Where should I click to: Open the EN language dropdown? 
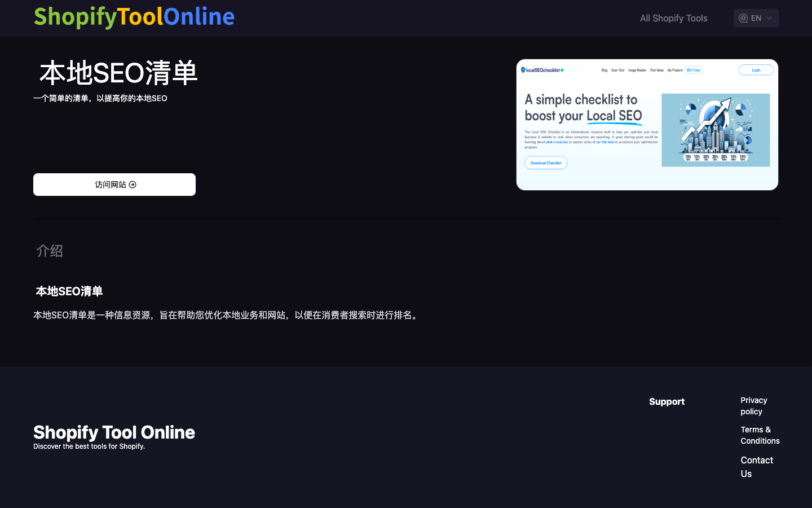(756, 17)
